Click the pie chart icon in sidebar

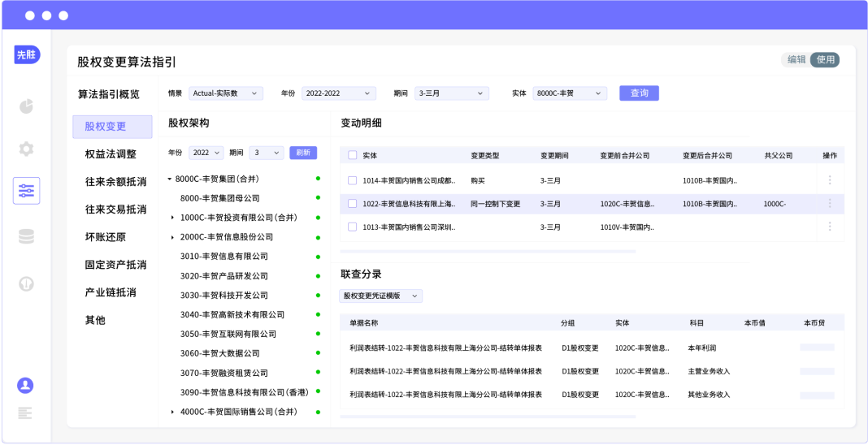pos(26,106)
